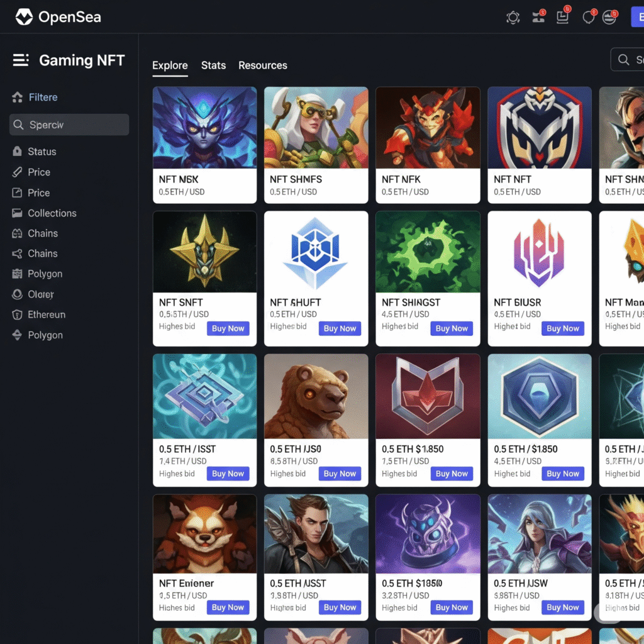Viewport: 644px width, 644px height.
Task: Open the teal maze tile artwork
Action: pos(204,396)
